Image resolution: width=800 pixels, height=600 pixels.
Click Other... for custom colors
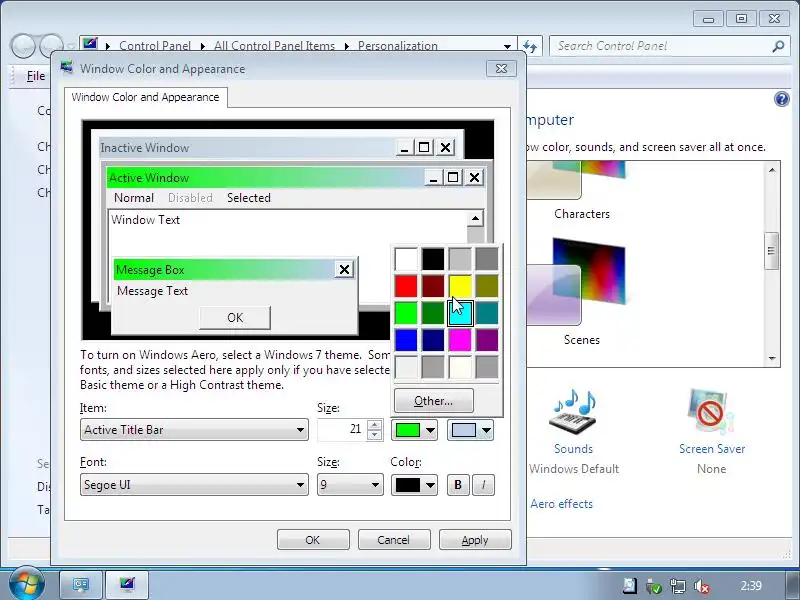(434, 401)
